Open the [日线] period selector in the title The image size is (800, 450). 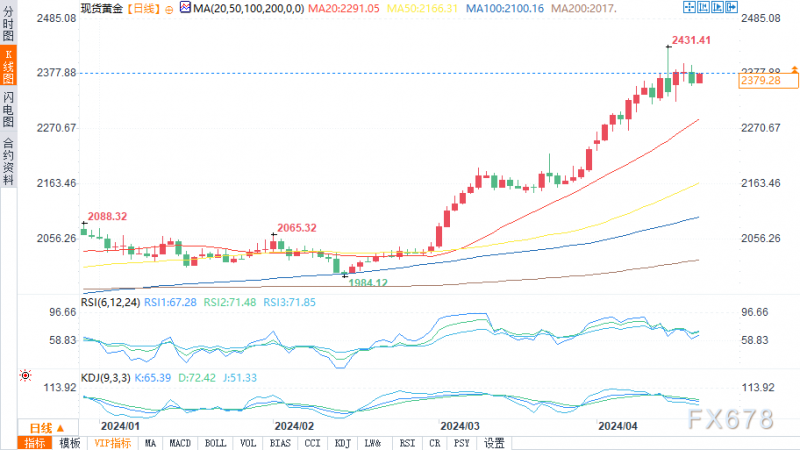point(143,9)
